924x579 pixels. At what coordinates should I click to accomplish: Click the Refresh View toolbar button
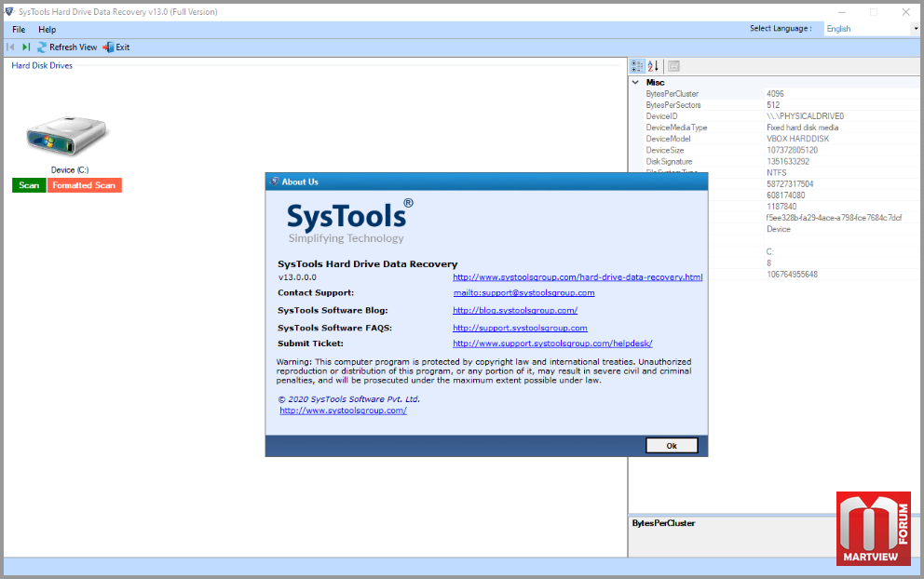[x=67, y=47]
